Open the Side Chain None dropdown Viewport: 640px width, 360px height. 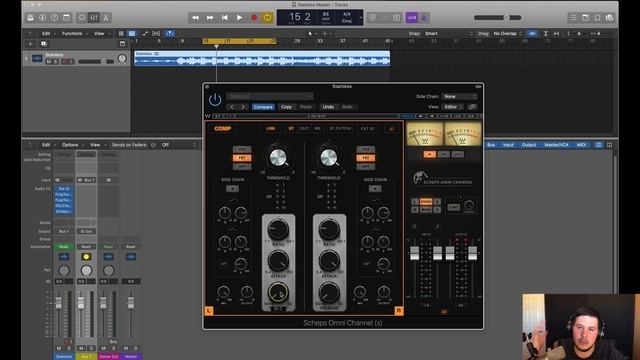point(460,96)
